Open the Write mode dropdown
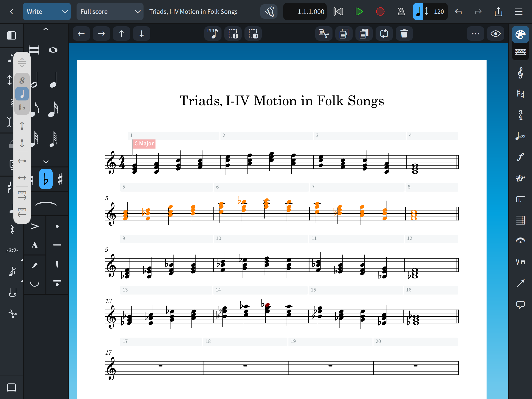This screenshot has width=532, height=399. [x=47, y=11]
